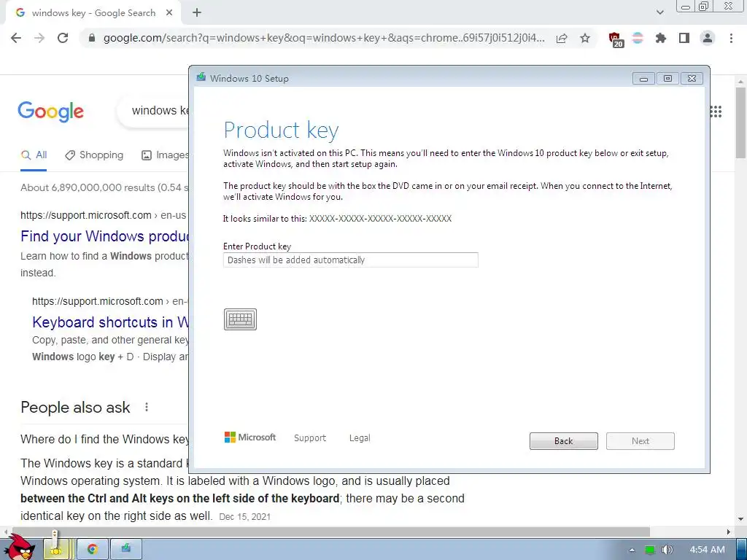
Task: Click the Chrome address bar URL
Action: pyautogui.click(x=324, y=38)
